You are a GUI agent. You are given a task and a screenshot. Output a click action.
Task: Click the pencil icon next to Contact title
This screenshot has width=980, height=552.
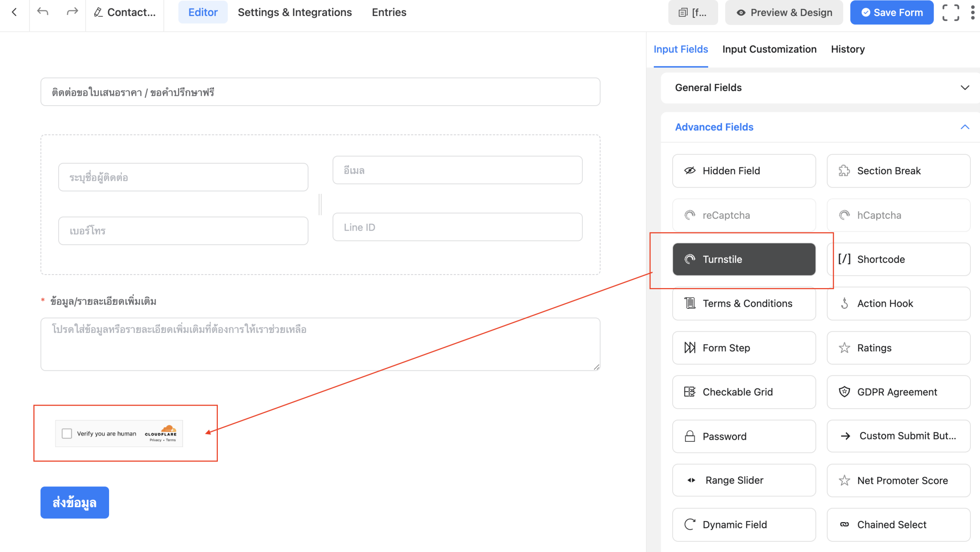(x=98, y=12)
